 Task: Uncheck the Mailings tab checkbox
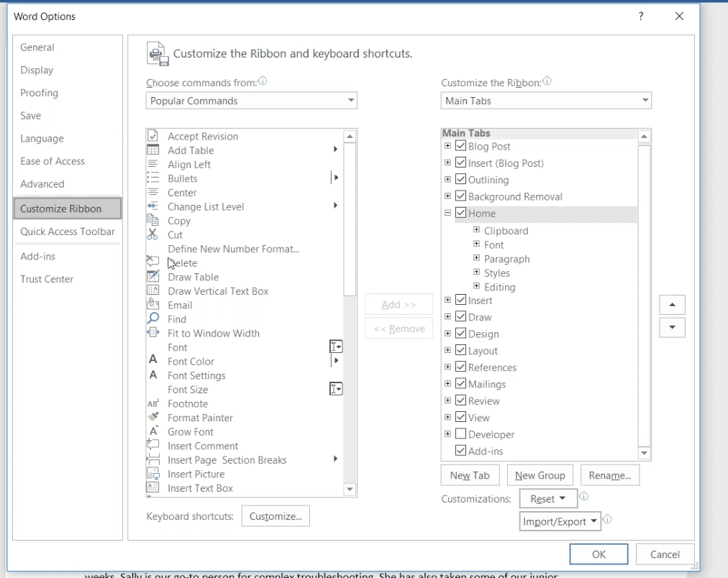pos(460,383)
